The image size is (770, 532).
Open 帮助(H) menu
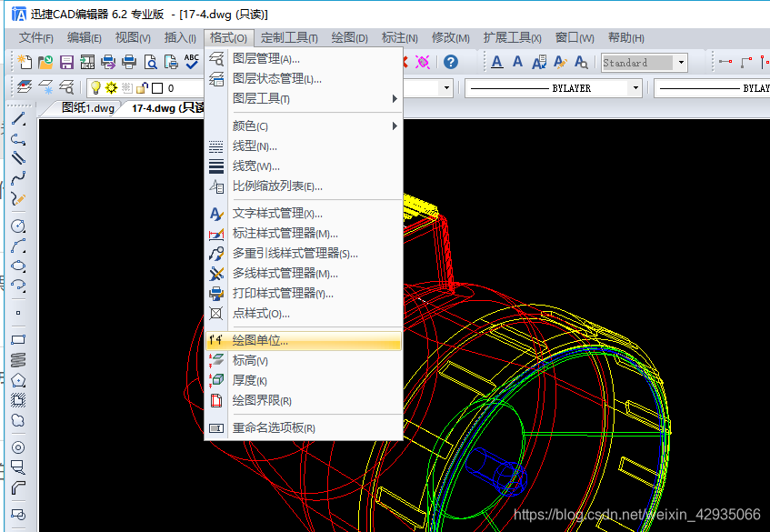pyautogui.click(x=626, y=38)
